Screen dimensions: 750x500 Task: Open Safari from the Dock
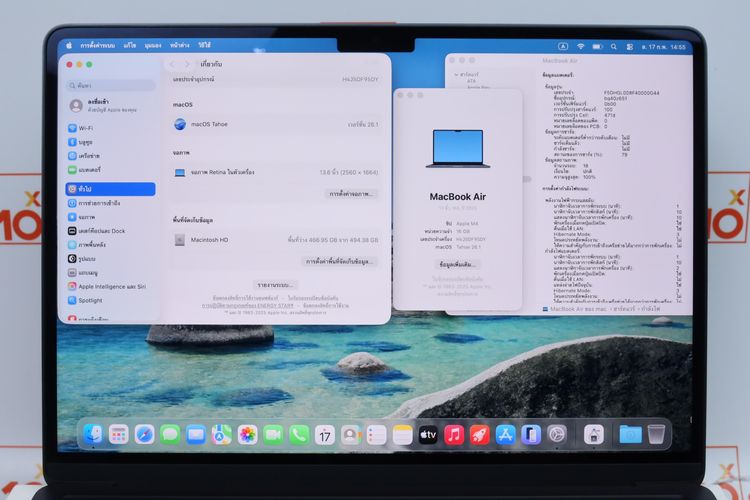tap(144, 435)
